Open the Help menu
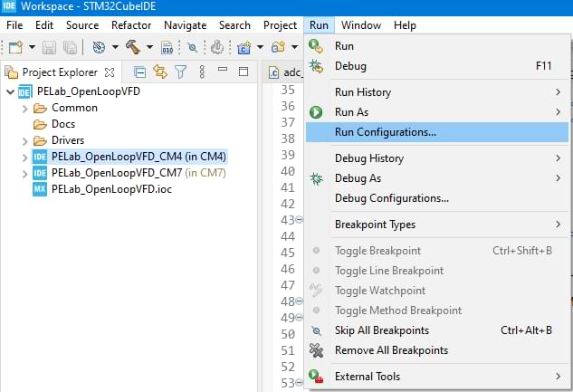This screenshot has height=392, width=573. point(405,25)
